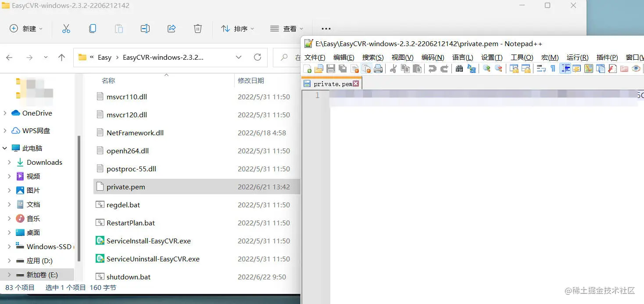The width and height of the screenshot is (644, 304).
Task: Open the 文件(F) menu in Notepad++
Action: (x=315, y=58)
